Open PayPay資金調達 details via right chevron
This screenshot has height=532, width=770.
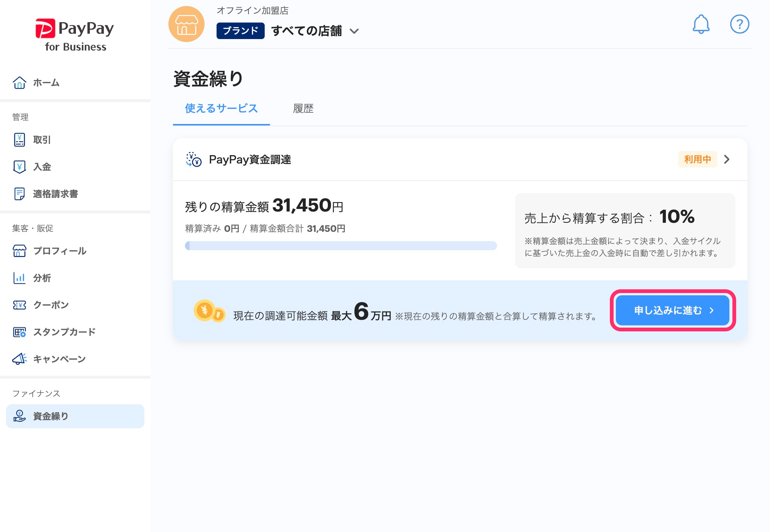click(x=727, y=160)
